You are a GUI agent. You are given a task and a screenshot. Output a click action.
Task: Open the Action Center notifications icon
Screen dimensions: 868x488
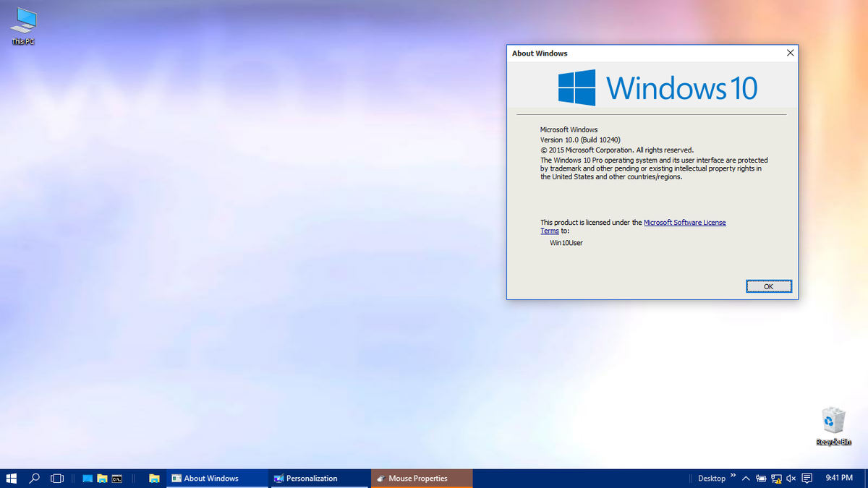(807, 479)
